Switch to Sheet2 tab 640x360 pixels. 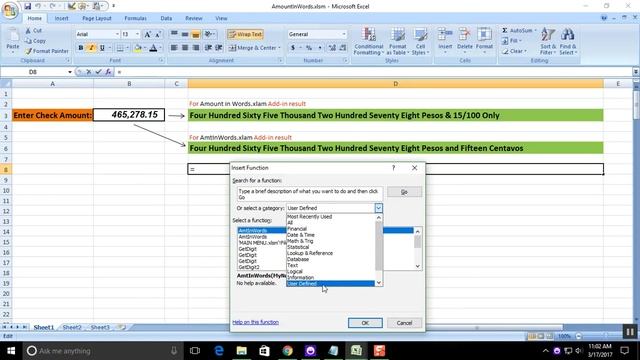coord(72,327)
